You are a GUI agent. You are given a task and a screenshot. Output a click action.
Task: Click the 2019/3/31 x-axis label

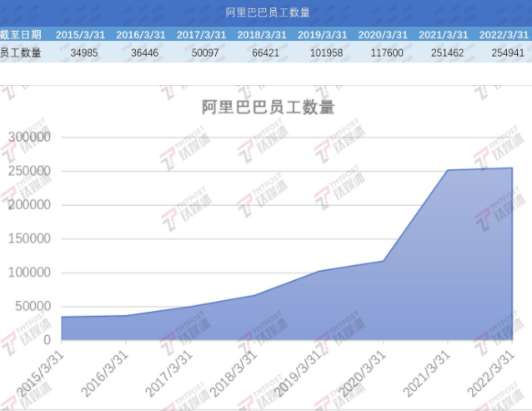(x=298, y=373)
